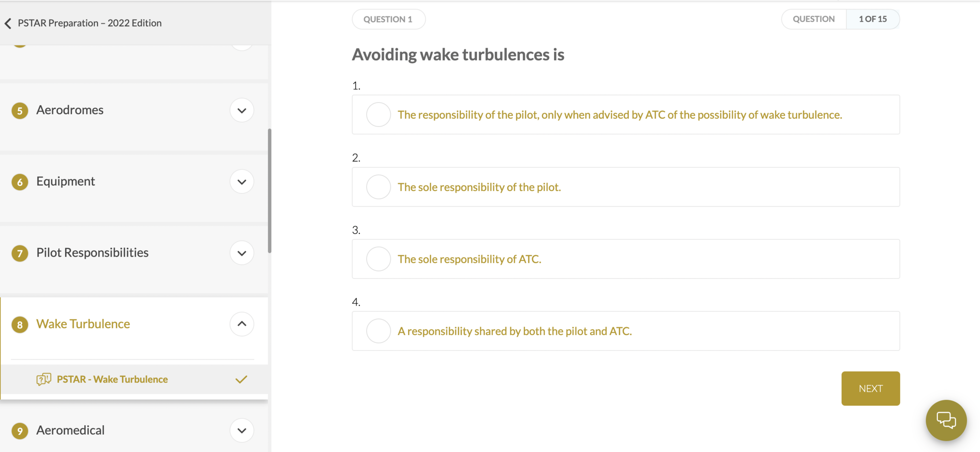This screenshot has height=452, width=980.
Task: Click the sidebar vertical scrollbar
Action: pyautogui.click(x=269, y=191)
